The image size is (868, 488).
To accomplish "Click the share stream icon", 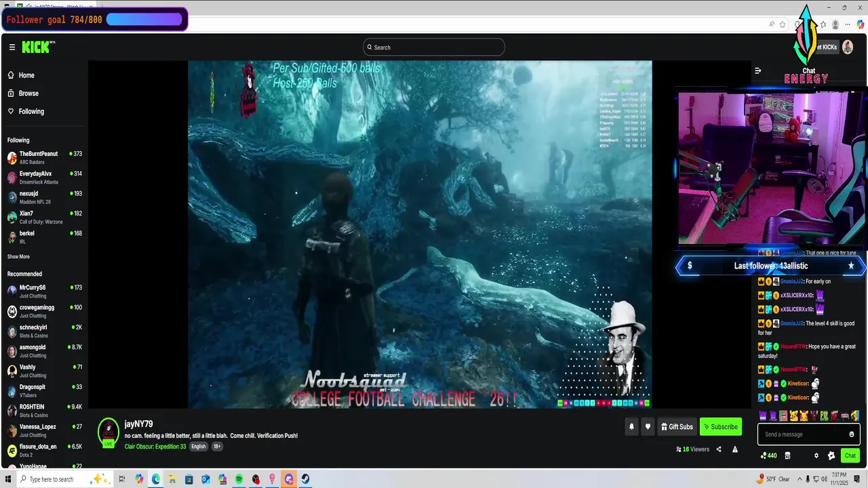I will 719,449.
